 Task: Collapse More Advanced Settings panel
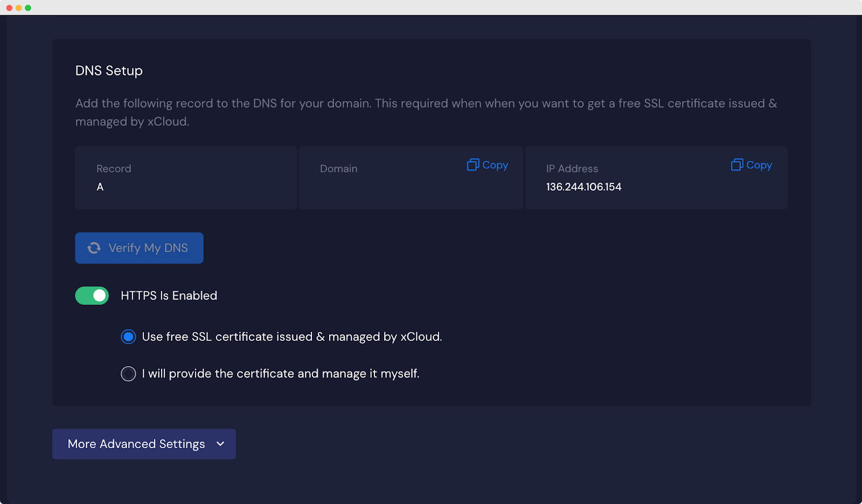pos(143,444)
